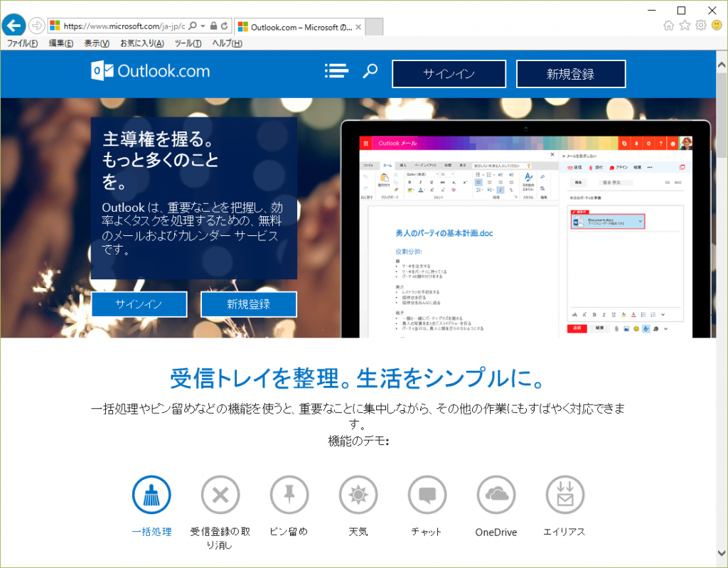
Task: Click the URL address field
Action: click(x=124, y=26)
